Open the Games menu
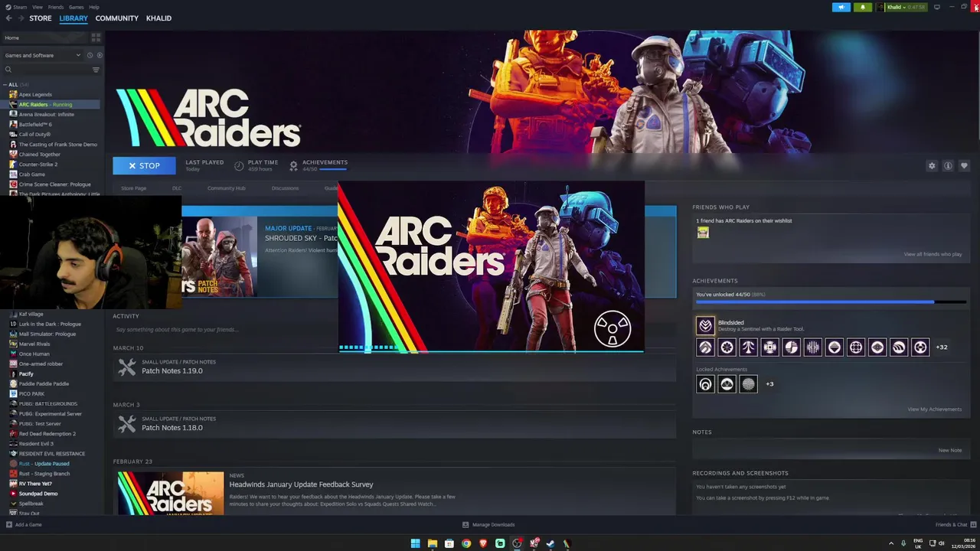This screenshot has width=980, height=551. click(77, 7)
